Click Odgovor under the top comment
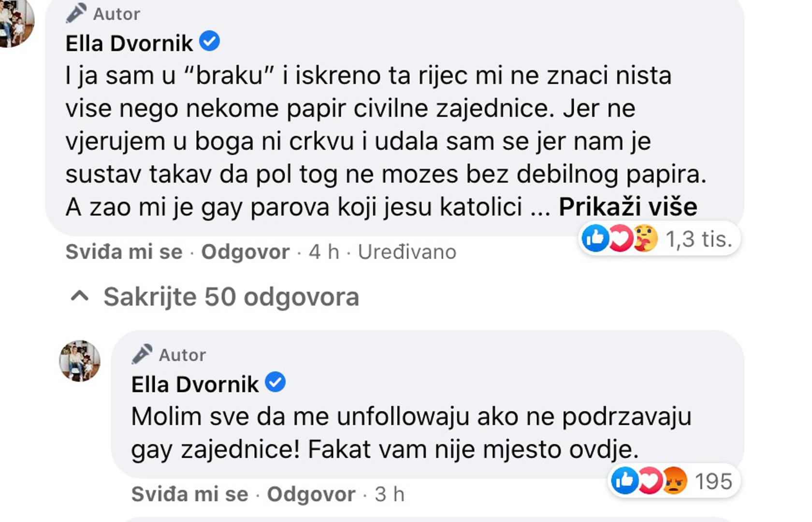Viewport: 812px width, 522px height. click(245, 252)
